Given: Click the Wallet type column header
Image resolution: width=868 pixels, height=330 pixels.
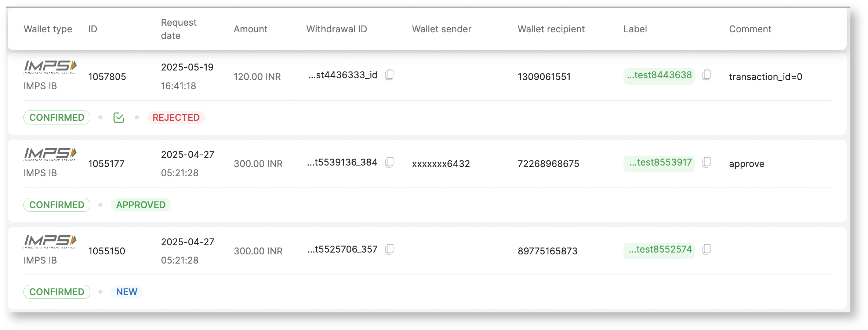Looking at the screenshot, I should (48, 29).
